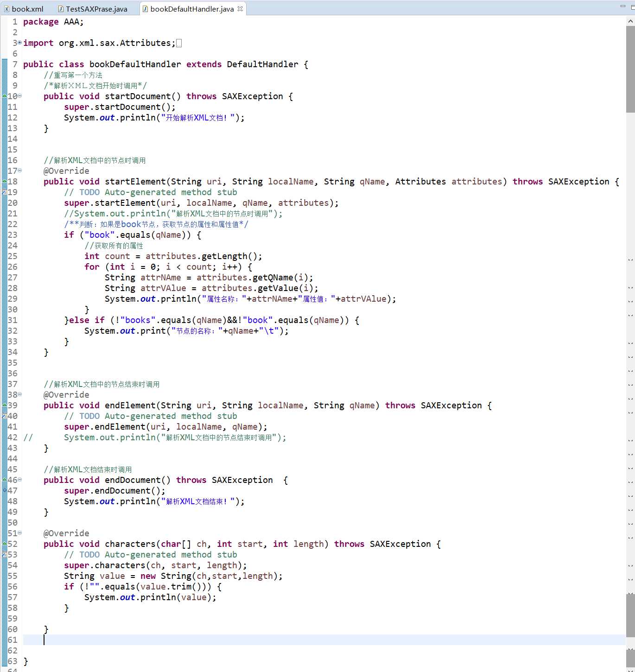Place cursor in 'package AAA;' line

(x=53, y=22)
